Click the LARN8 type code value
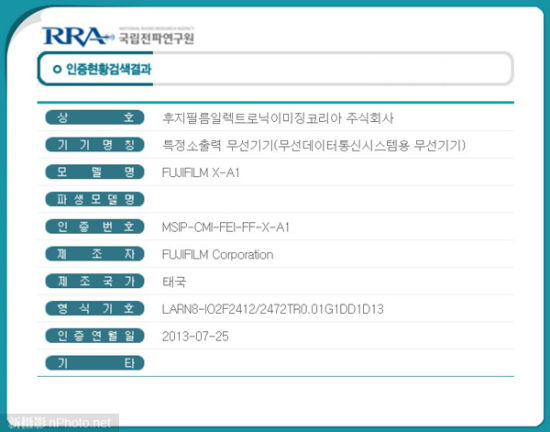 (273, 309)
